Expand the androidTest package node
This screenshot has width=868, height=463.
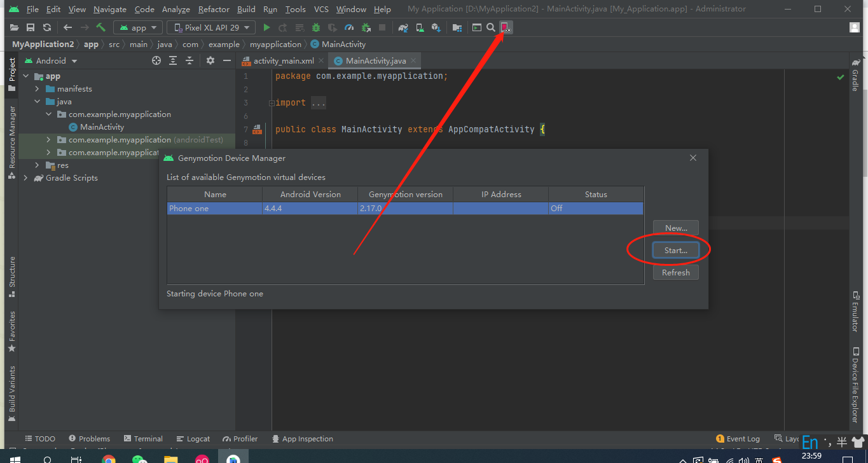(49, 140)
